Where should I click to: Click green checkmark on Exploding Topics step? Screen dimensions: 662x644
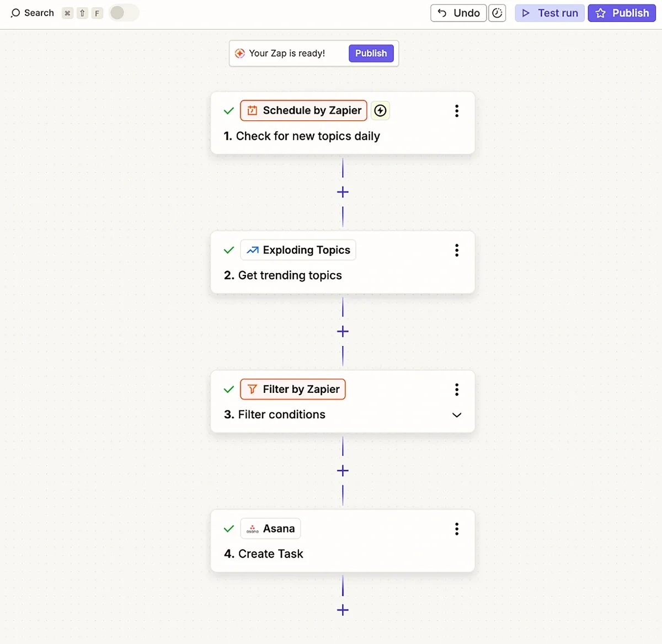(x=229, y=250)
